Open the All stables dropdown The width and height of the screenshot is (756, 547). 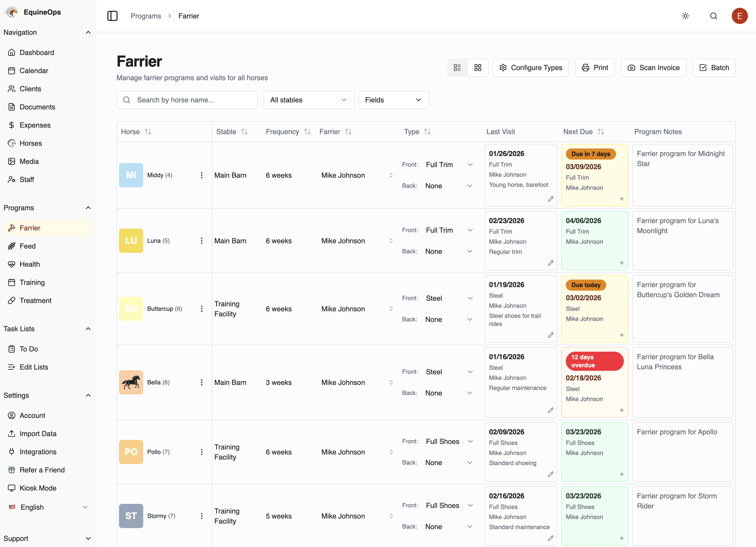(309, 100)
